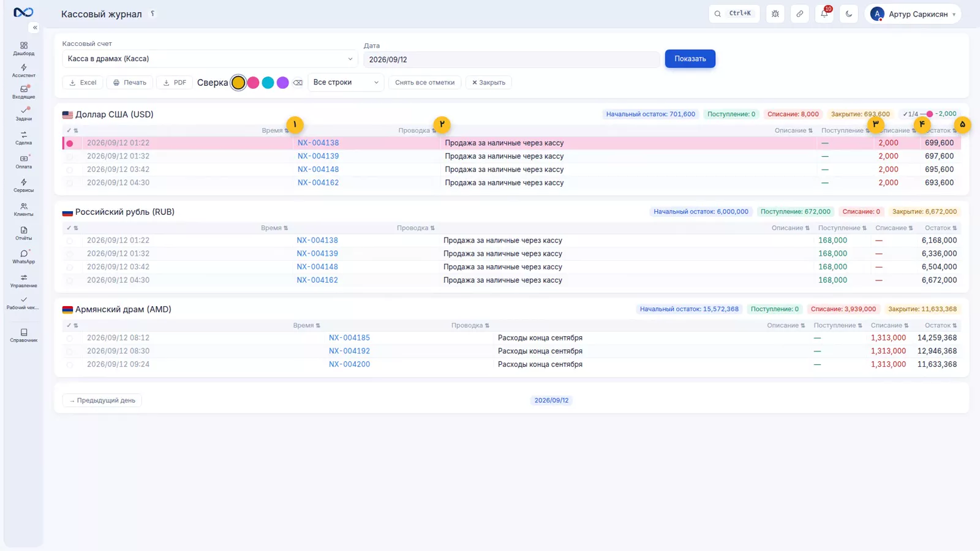Click Снять все отметки

424,83
